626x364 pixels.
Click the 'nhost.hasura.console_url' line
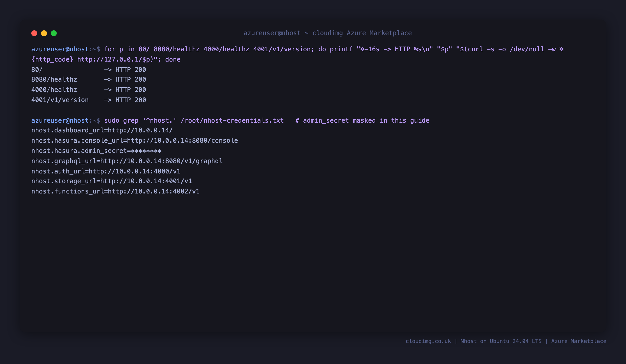[x=135, y=140]
